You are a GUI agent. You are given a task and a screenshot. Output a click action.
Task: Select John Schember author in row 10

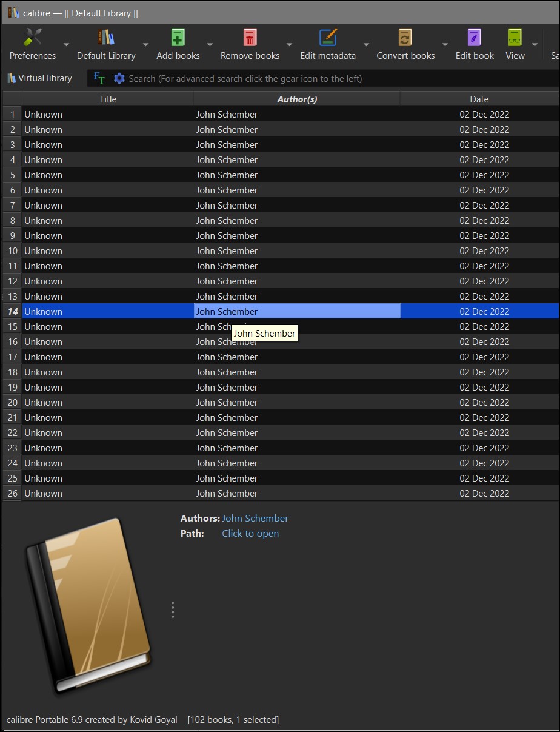227,250
